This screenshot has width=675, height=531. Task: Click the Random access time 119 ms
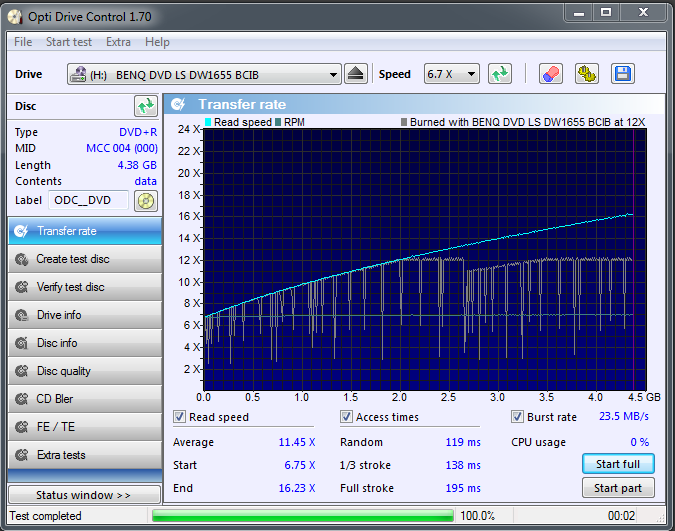pyautogui.click(x=463, y=442)
